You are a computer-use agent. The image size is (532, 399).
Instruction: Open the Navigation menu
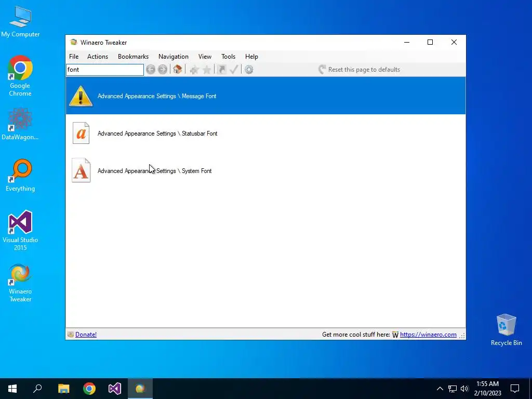pyautogui.click(x=174, y=57)
